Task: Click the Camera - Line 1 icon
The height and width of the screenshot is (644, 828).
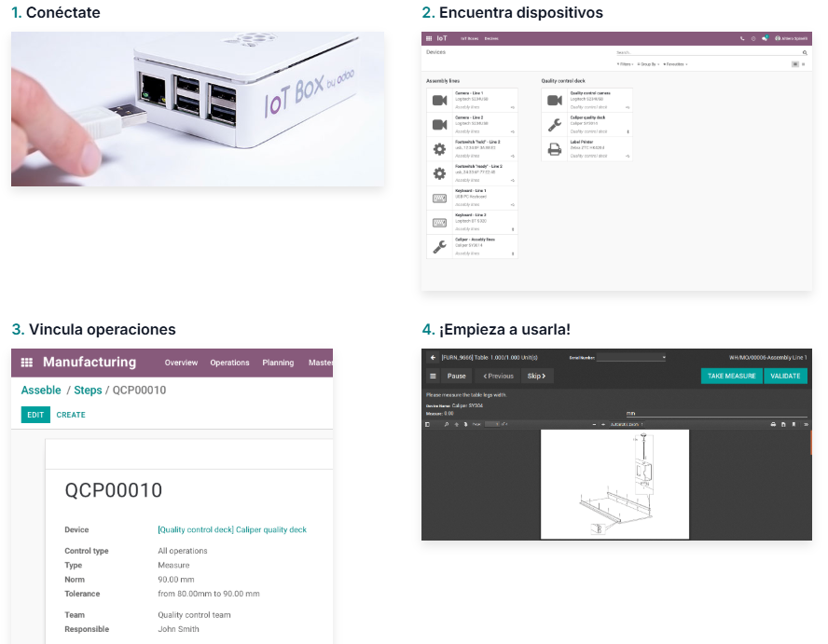Action: click(439, 101)
